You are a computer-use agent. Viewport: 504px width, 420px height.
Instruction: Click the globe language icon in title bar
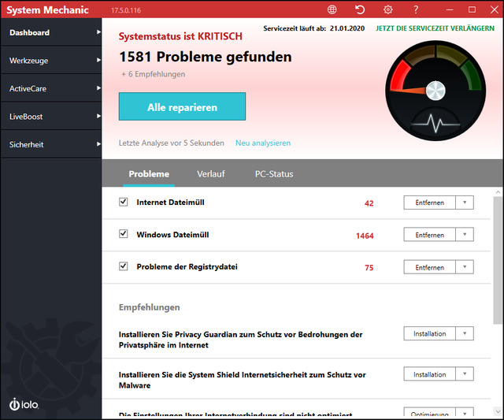pos(332,9)
